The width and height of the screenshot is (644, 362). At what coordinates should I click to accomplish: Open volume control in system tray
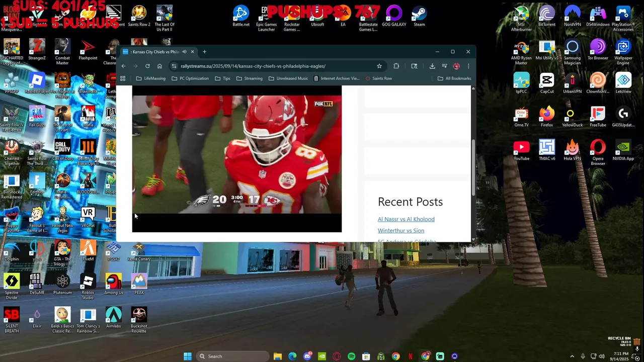(x=601, y=356)
